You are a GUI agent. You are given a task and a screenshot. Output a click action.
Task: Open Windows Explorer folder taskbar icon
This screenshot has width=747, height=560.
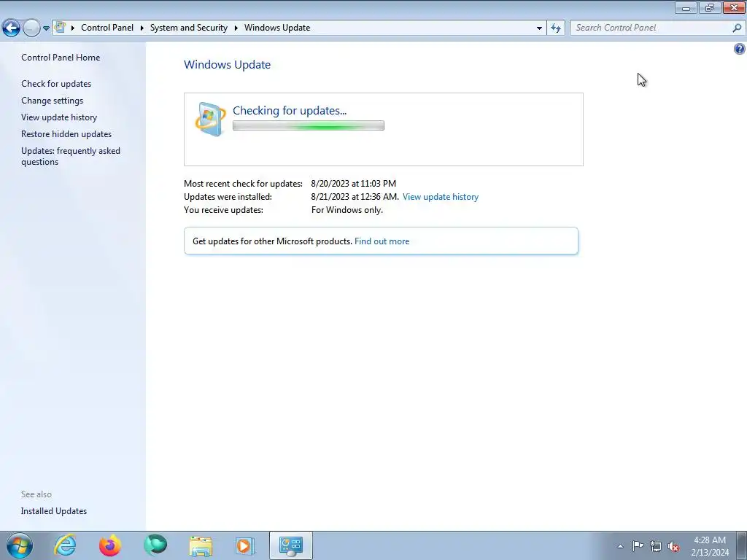[201, 545]
